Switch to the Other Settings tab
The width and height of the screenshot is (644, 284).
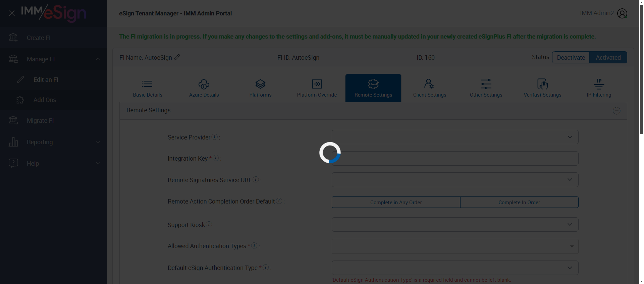tap(486, 88)
